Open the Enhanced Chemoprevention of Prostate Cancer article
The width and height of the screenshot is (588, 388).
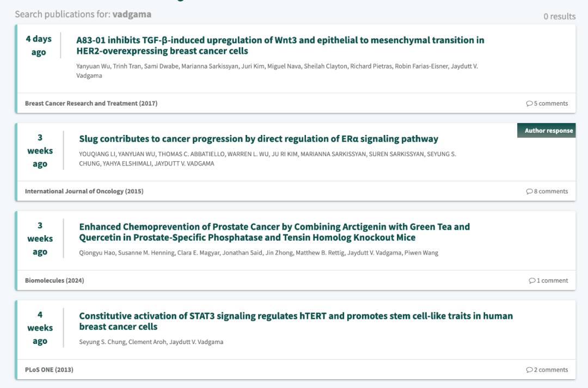tap(274, 232)
